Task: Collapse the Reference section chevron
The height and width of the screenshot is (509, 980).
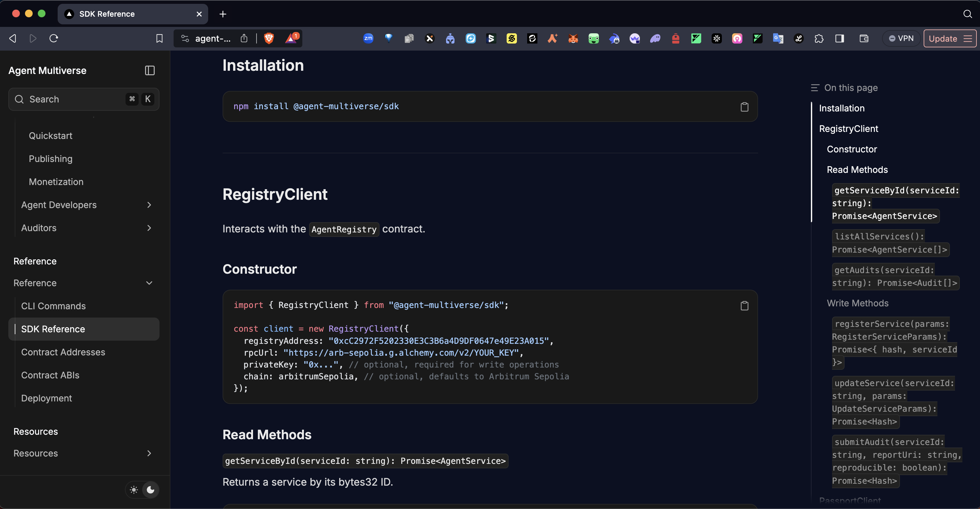Action: click(149, 283)
